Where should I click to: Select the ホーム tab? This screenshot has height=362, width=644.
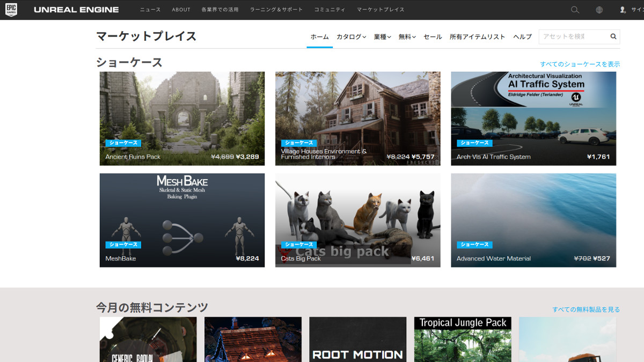320,37
